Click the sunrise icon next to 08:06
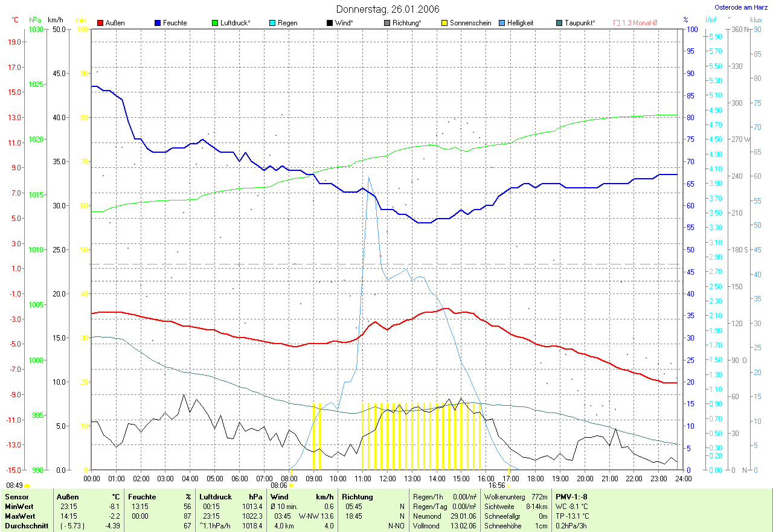Viewport: 773px width, 532px height. (x=292, y=485)
